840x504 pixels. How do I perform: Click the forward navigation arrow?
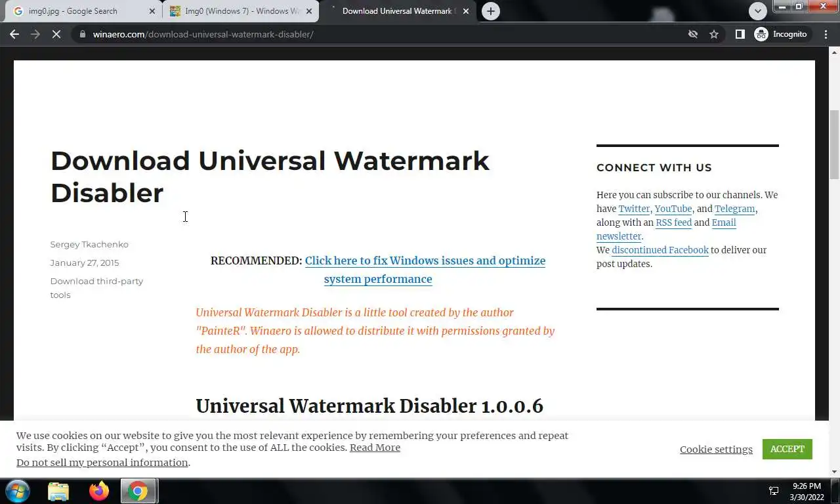pos(35,34)
